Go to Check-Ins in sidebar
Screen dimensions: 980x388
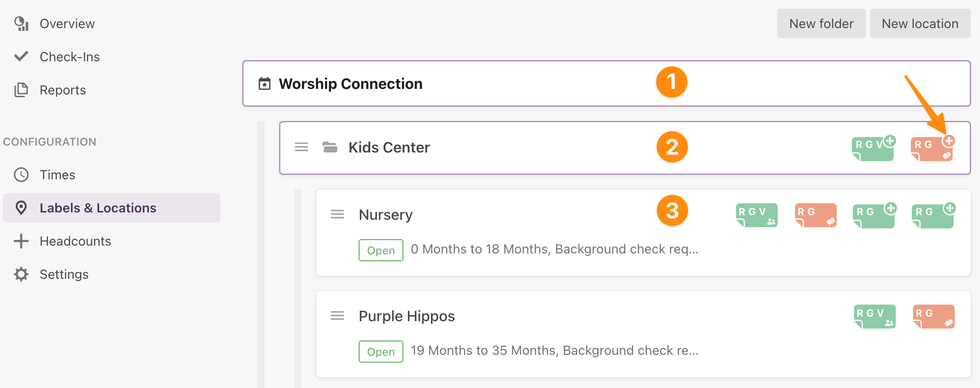tap(70, 57)
